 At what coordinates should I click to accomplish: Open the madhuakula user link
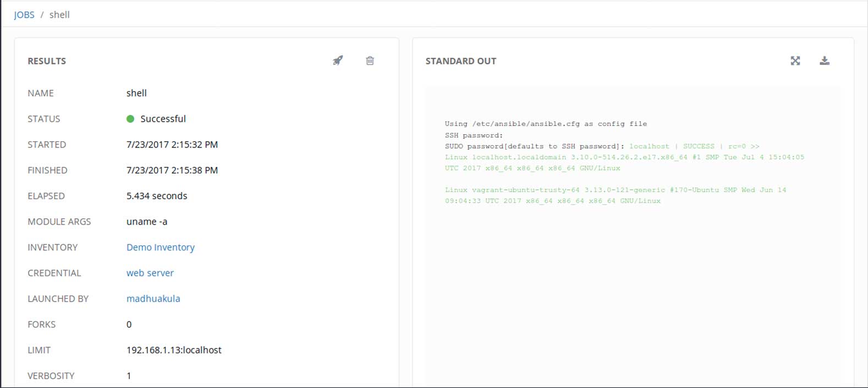(153, 298)
